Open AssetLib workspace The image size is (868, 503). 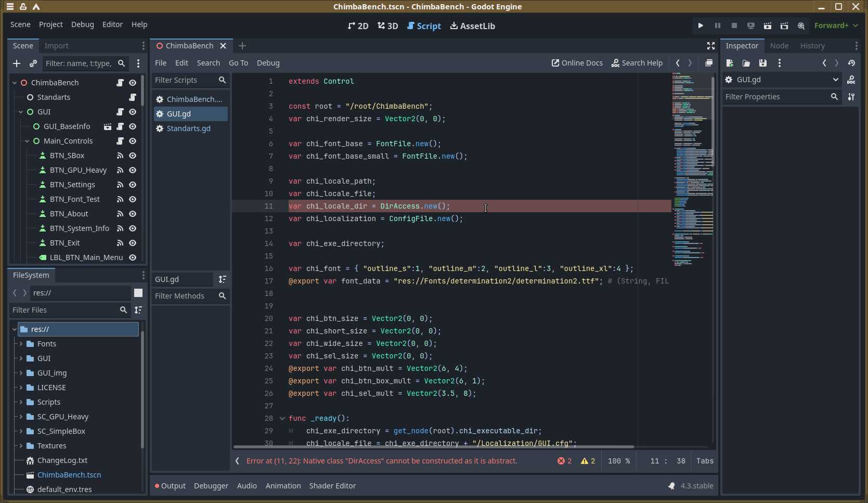point(472,25)
